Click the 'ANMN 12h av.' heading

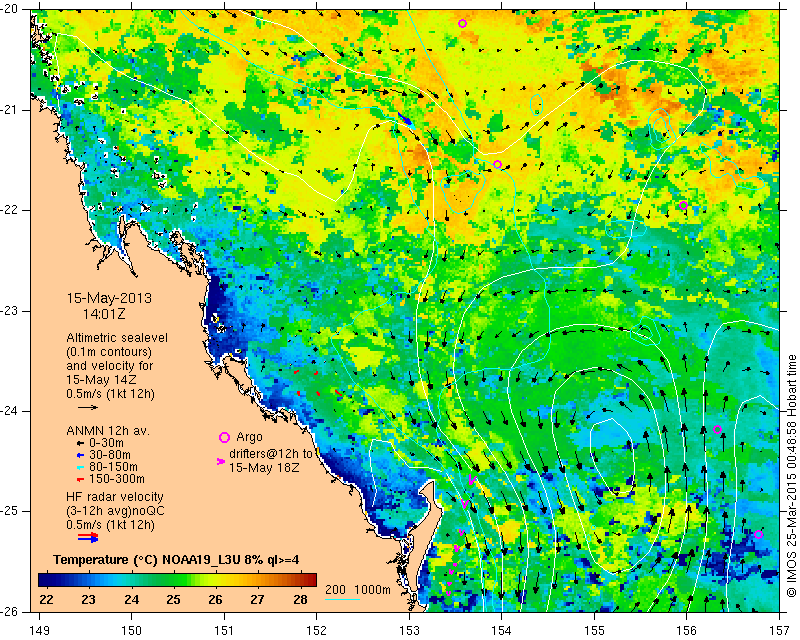point(108,430)
